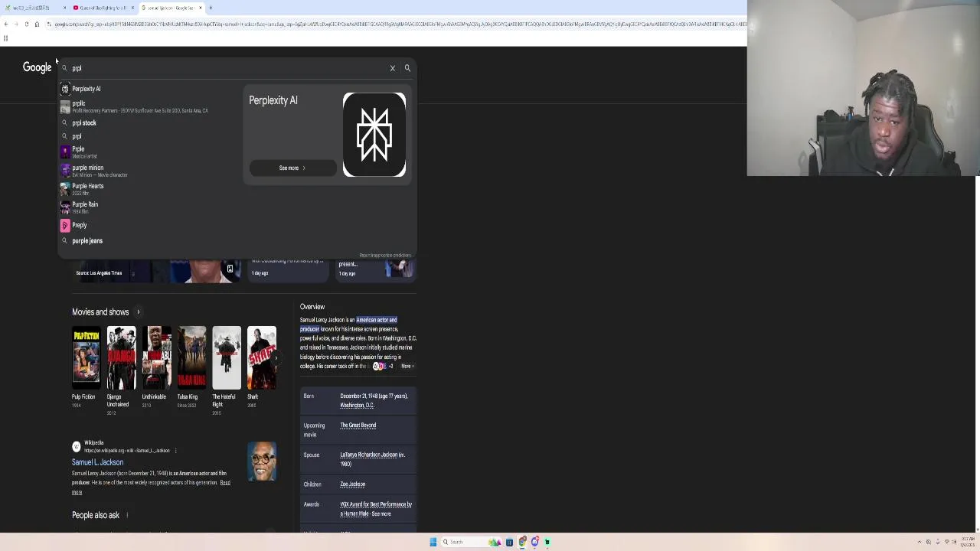980x551 pixels.
Task: Click the overview source icons cluster
Action: pos(382,367)
